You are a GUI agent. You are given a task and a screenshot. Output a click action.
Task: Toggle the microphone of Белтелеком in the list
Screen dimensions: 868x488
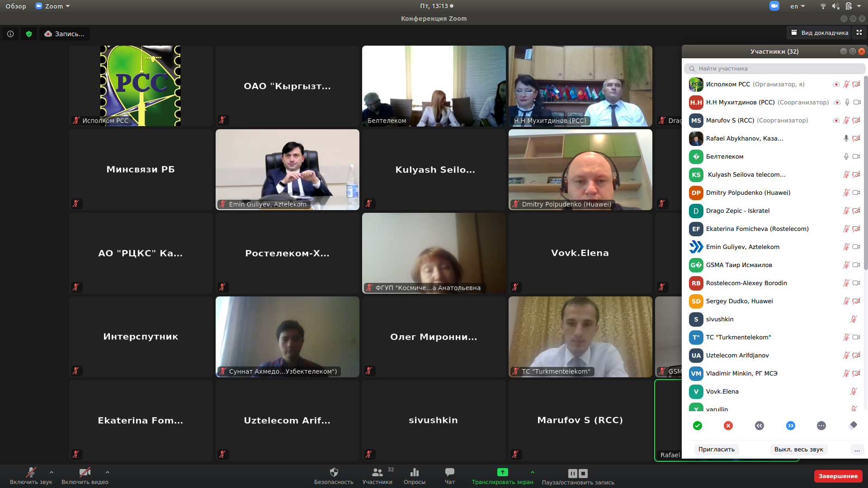tap(846, 156)
